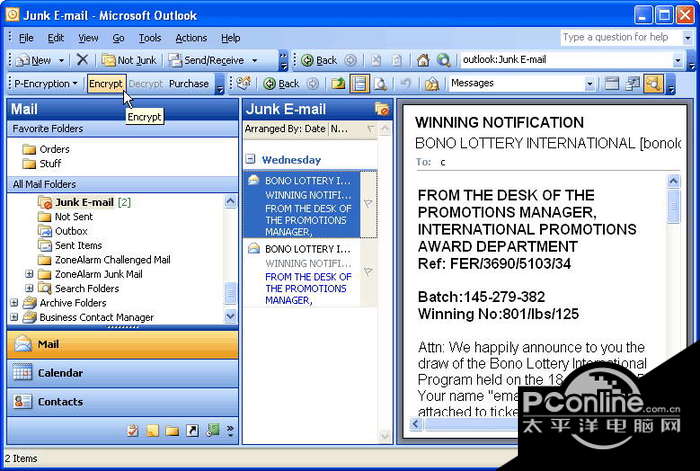This screenshot has width=700, height=471.
Task: Click the Type a question for help box
Action: click(x=621, y=38)
